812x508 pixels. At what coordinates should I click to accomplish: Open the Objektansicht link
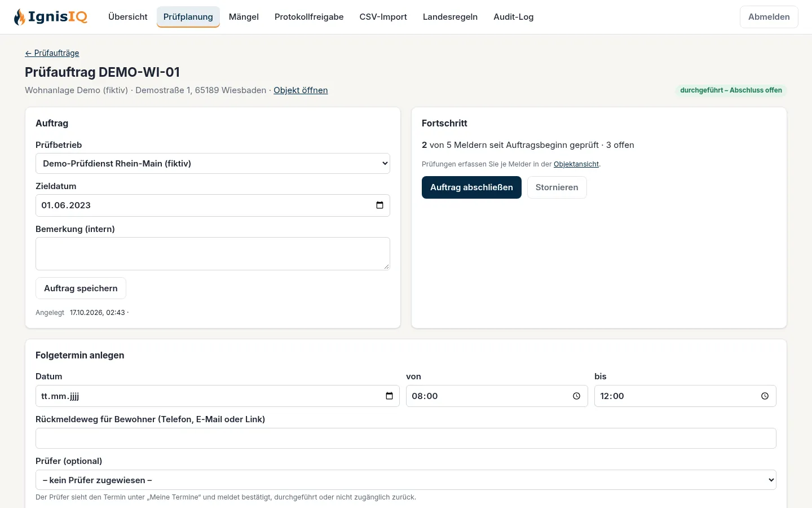[x=576, y=164]
